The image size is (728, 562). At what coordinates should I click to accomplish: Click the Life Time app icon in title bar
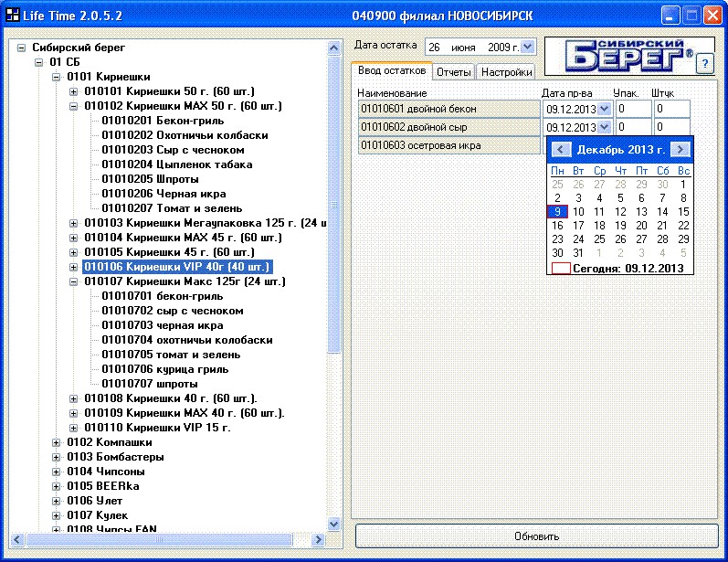coord(12,16)
